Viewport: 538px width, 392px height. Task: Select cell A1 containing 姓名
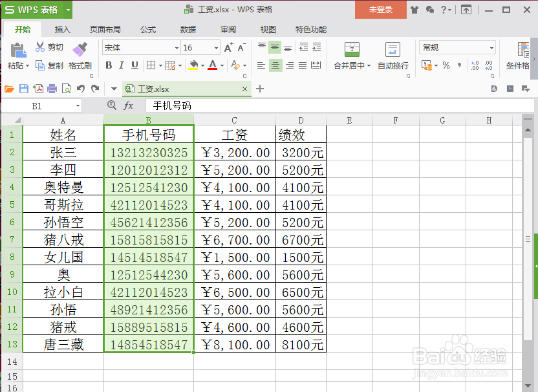63,135
